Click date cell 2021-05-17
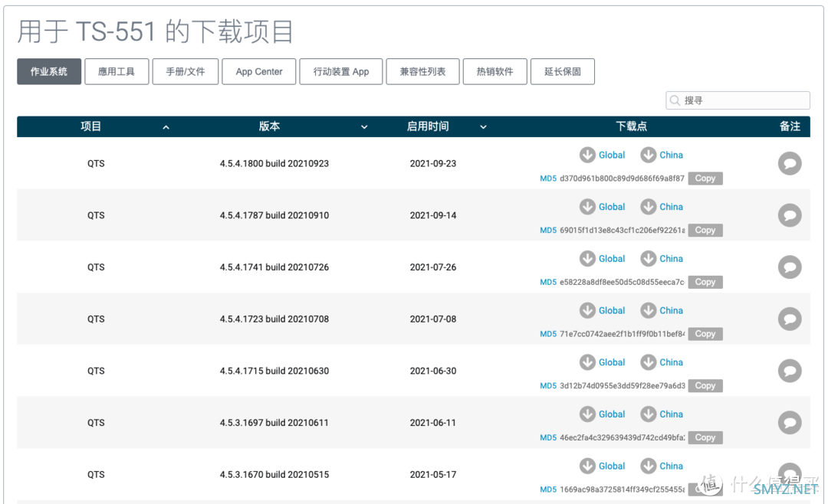828x504 pixels. pos(433,474)
